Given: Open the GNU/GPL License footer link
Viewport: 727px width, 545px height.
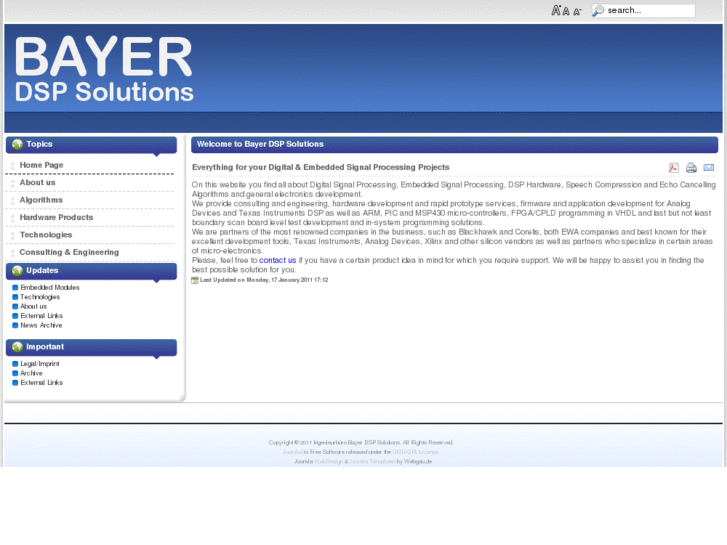Looking at the screenshot, I should pyautogui.click(x=415, y=452).
